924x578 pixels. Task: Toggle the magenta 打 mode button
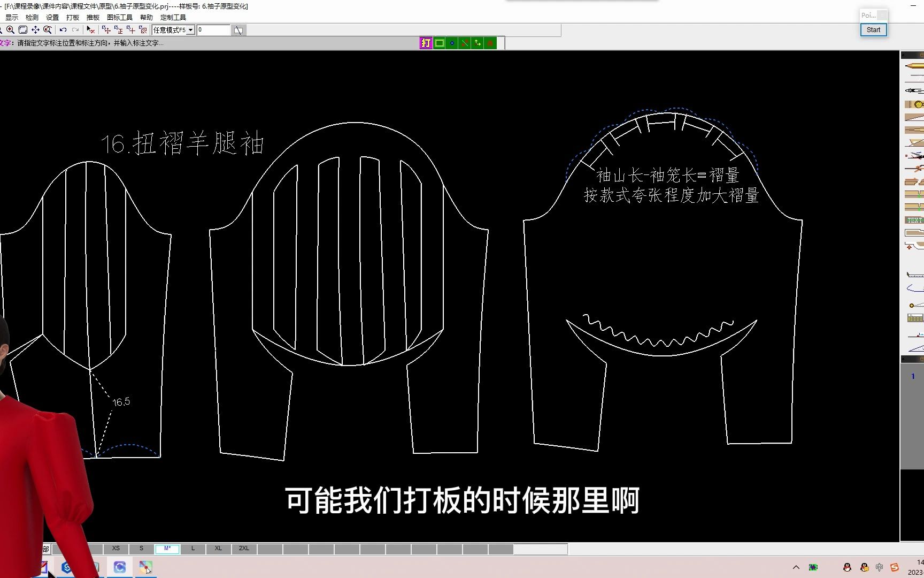pos(426,43)
